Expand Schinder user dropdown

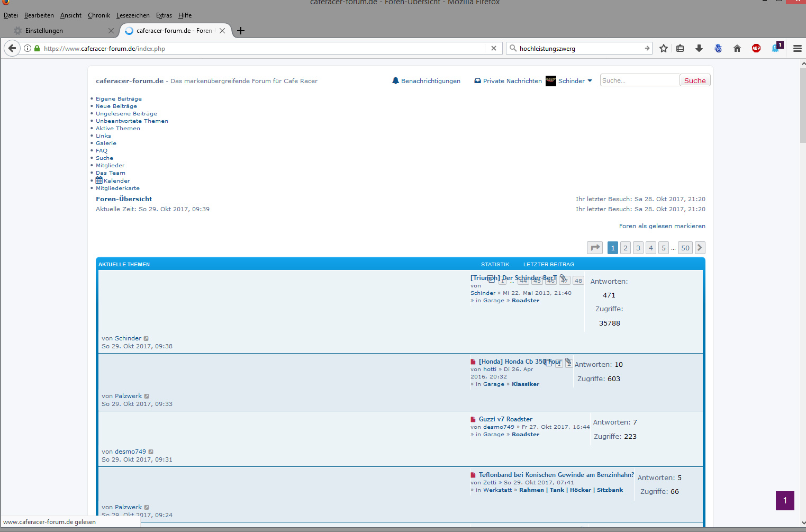coord(590,81)
